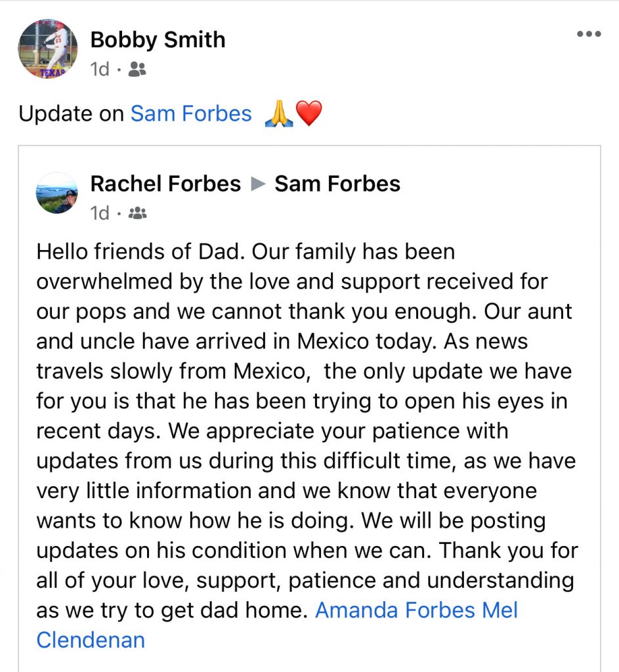
Task: Click the tagged name Clendenan link
Action: click(91, 640)
